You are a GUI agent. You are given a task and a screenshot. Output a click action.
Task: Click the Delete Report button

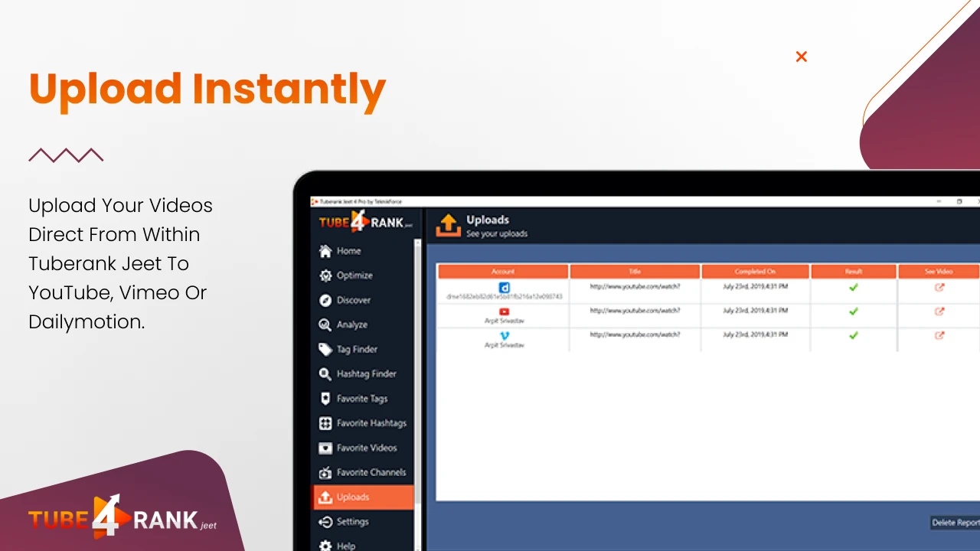(x=955, y=523)
